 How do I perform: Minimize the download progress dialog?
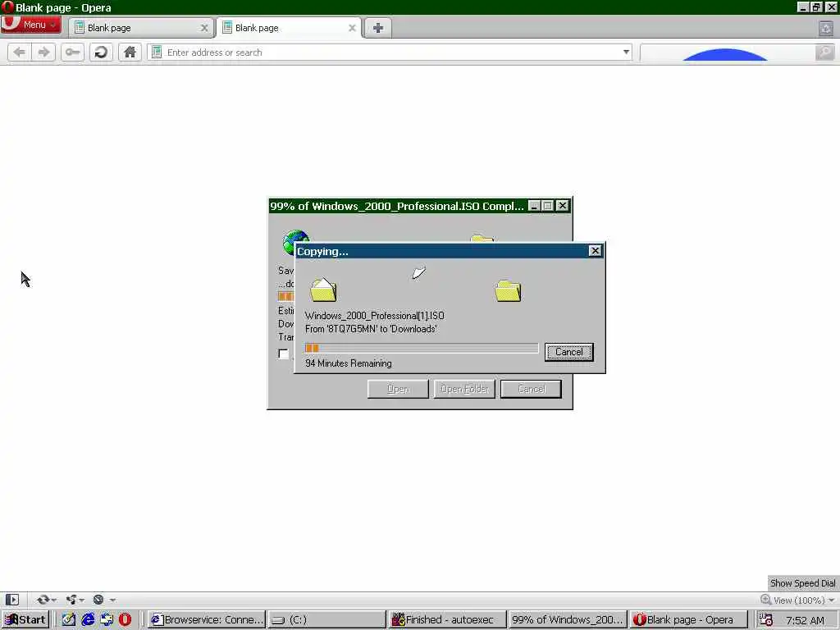coord(534,206)
